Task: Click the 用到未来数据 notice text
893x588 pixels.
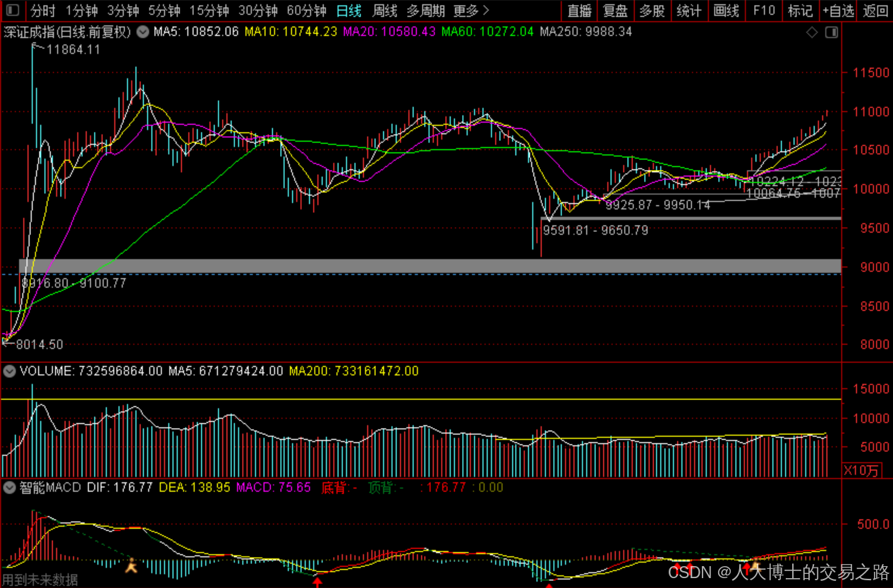Action: (40, 580)
